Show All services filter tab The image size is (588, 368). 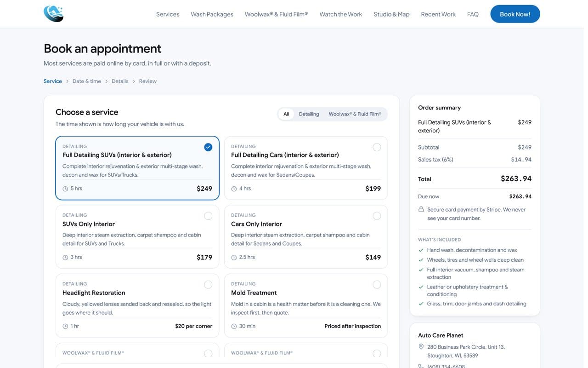coord(286,114)
